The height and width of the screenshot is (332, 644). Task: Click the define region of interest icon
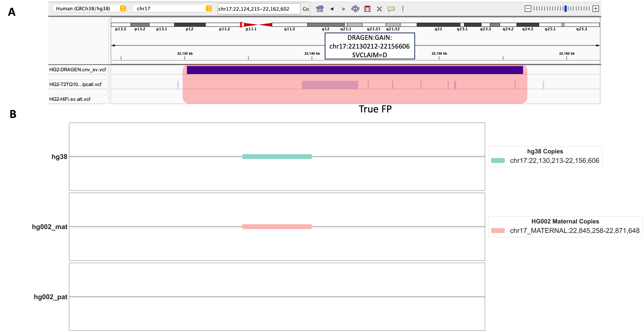point(367,9)
